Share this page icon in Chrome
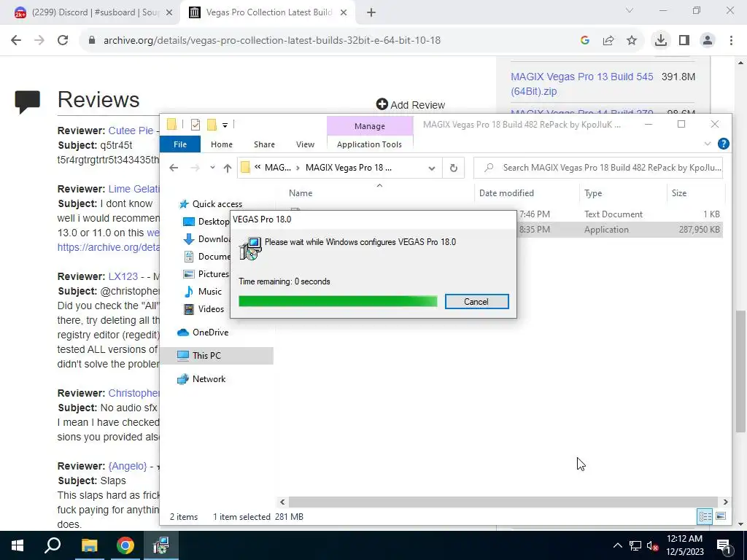The image size is (747, 560). pos(608,41)
